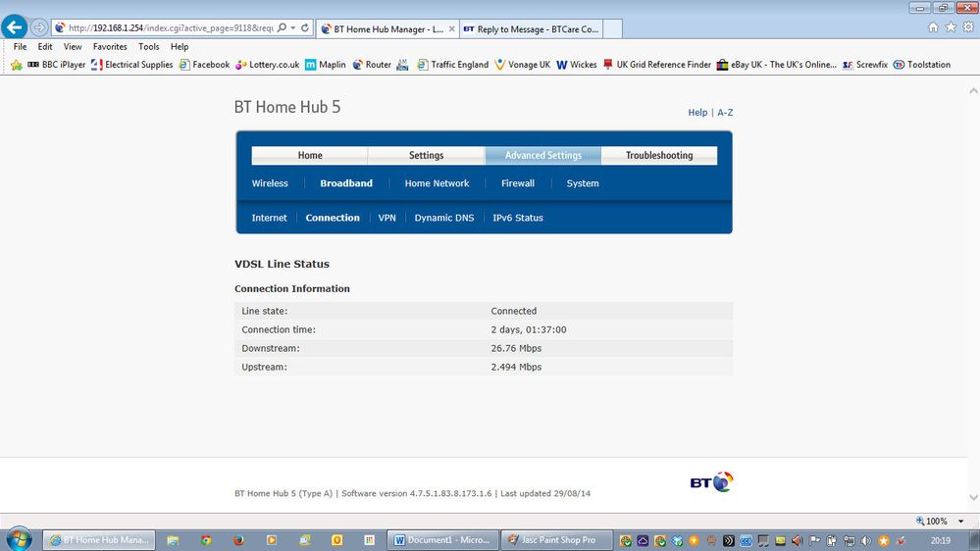Select the Troubleshooting tab
The image size is (980, 551).
click(x=659, y=156)
